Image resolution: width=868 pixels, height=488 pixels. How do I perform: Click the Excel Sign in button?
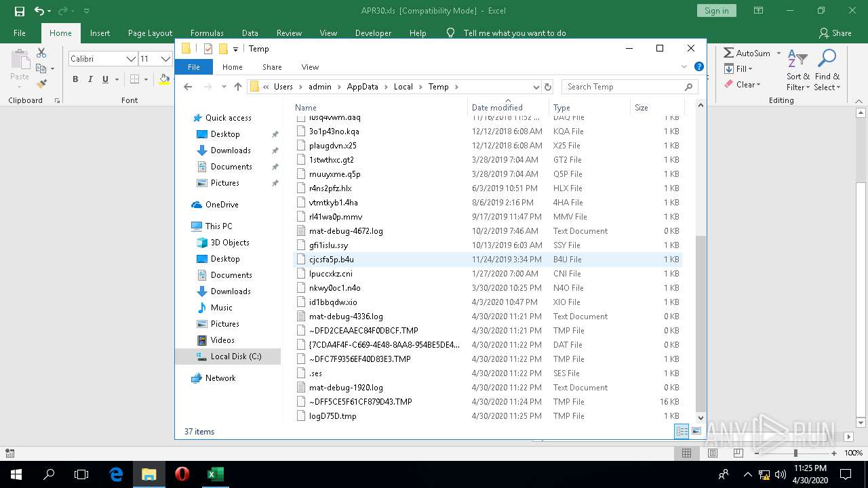716,11
